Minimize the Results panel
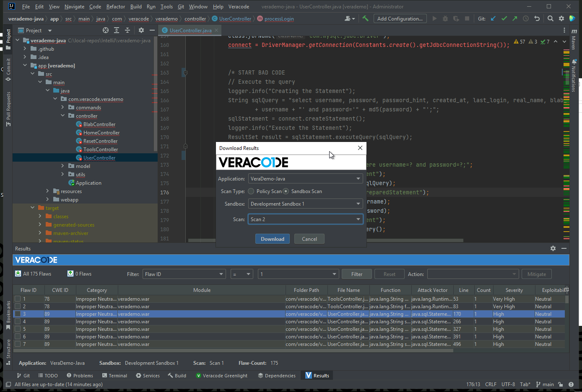 coord(564,248)
